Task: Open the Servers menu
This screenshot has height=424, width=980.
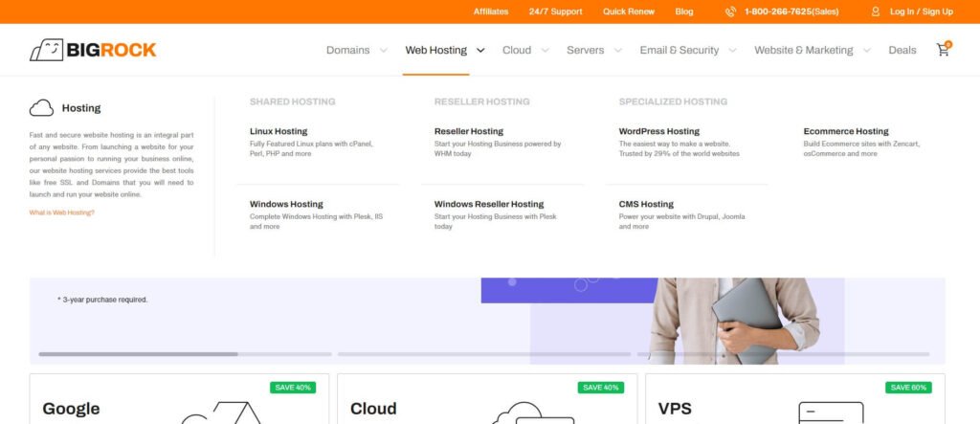Action: coord(585,50)
